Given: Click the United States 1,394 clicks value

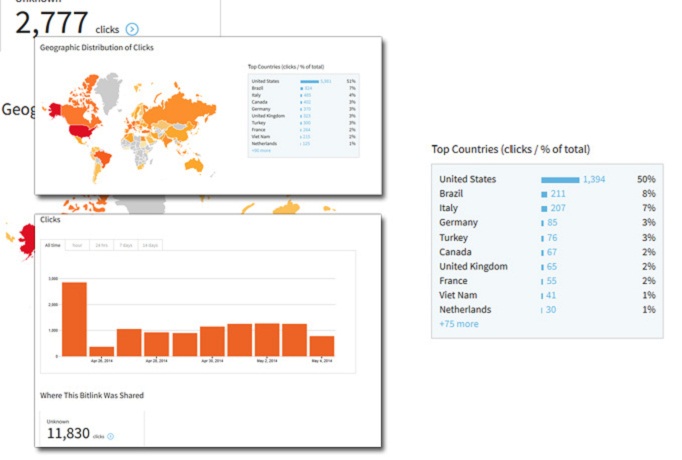Looking at the screenshot, I should [x=594, y=179].
